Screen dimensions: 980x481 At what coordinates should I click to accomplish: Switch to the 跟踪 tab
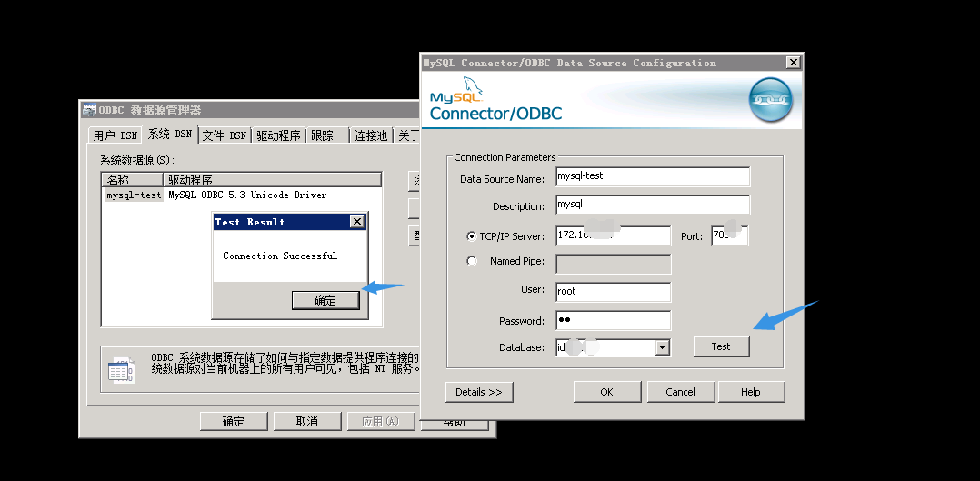[x=327, y=135]
